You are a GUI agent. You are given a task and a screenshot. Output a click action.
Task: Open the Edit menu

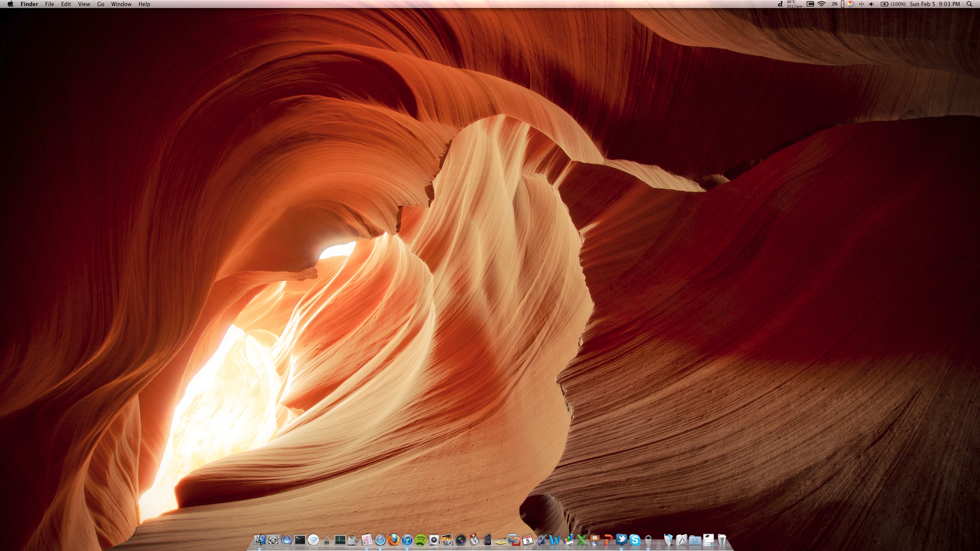66,4
